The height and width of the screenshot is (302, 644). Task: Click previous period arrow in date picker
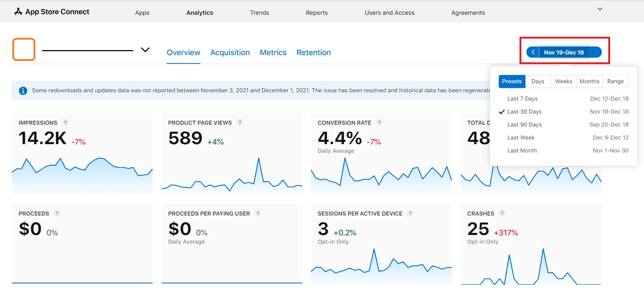tap(533, 52)
